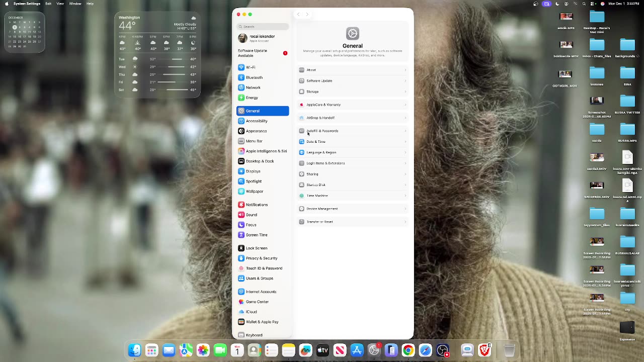Open Wallet & Apple Pay settings
The height and width of the screenshot is (362, 644).
click(263, 322)
